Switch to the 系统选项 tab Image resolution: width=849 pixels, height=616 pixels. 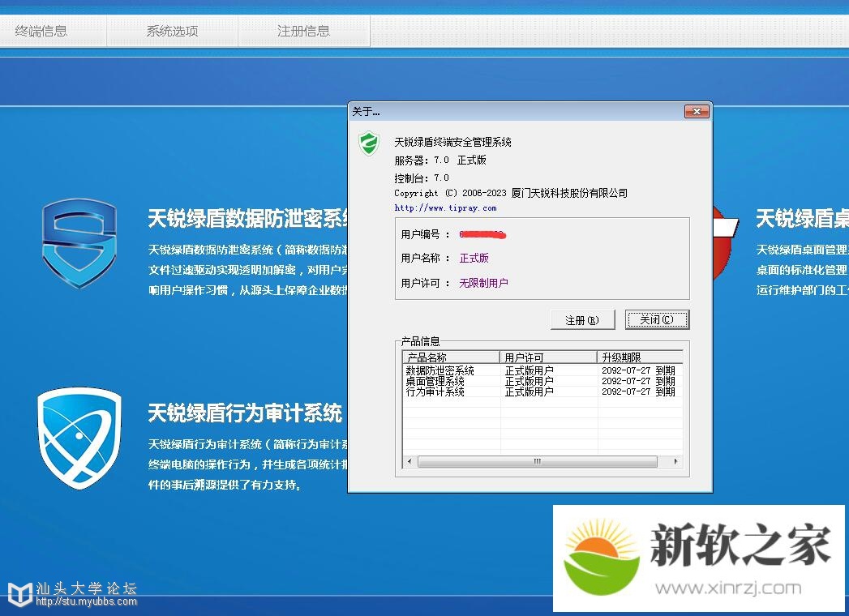[x=172, y=31]
